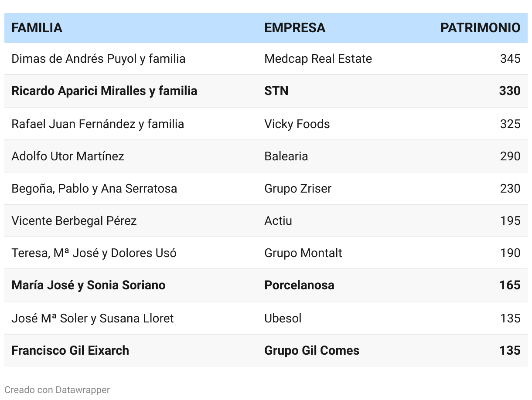This screenshot has width=532, height=400.
Task: Select the Dimas de Andrés Puyol row name
Action: [x=99, y=59]
